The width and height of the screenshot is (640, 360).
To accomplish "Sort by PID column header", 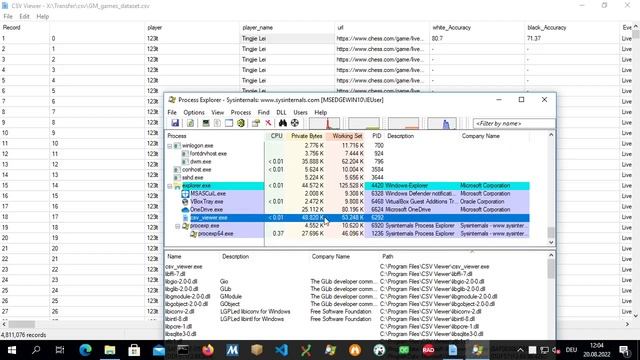I will click(x=376, y=136).
